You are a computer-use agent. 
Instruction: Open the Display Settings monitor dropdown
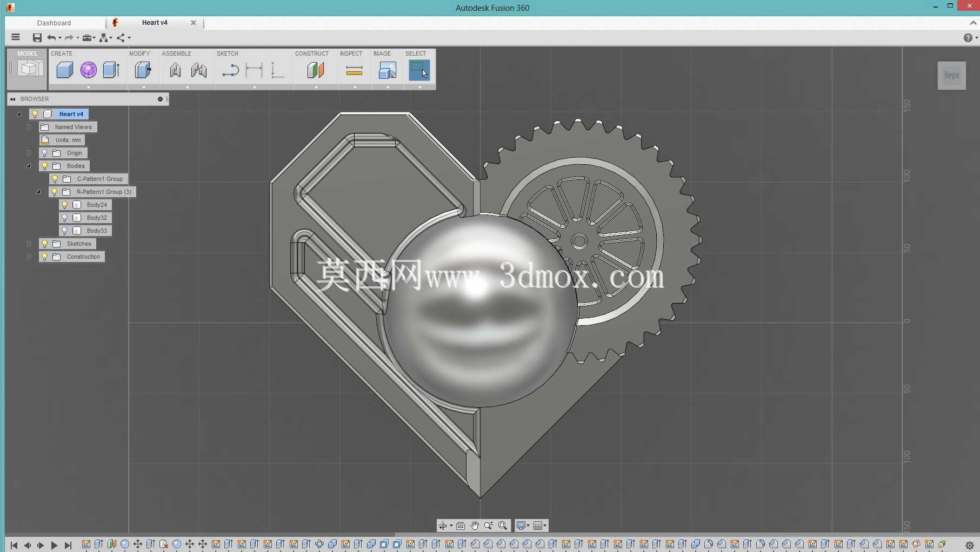pos(523,526)
